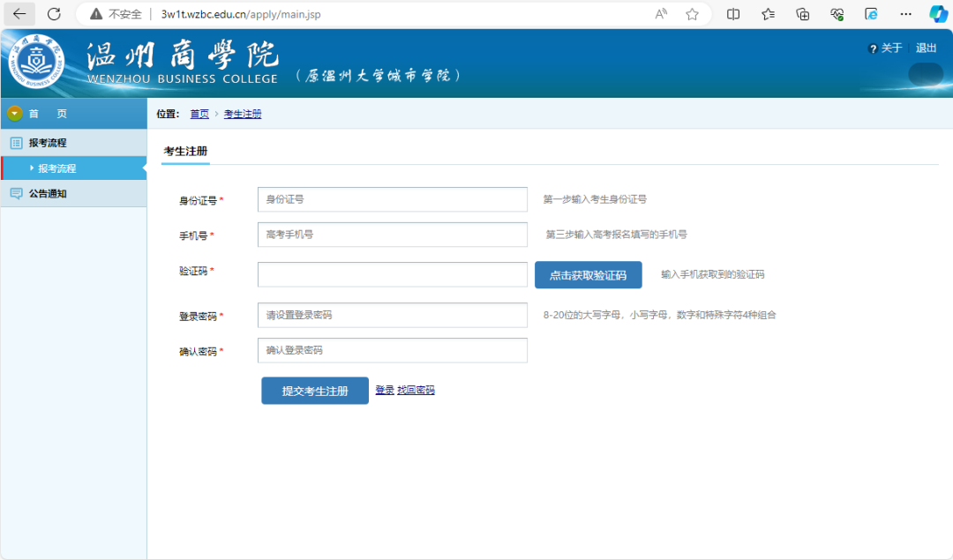Viewport: 953px width, 560px height.
Task: Click 点击获取验证码 button
Action: click(588, 275)
